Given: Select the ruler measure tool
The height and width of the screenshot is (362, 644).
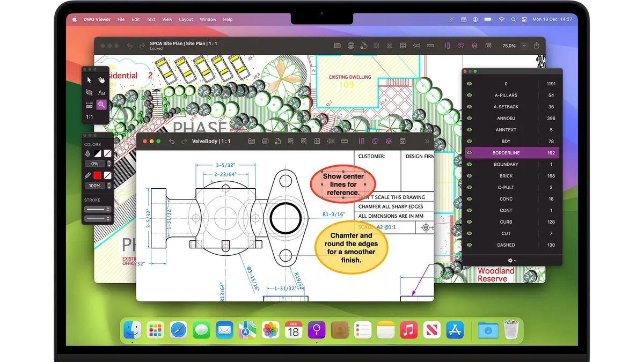Looking at the screenshot, I should tap(89, 105).
